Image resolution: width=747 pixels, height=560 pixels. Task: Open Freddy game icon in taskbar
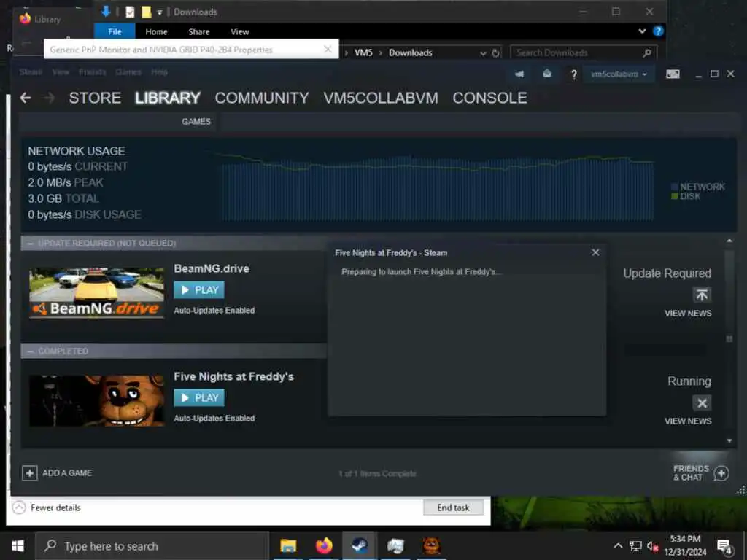point(432,545)
